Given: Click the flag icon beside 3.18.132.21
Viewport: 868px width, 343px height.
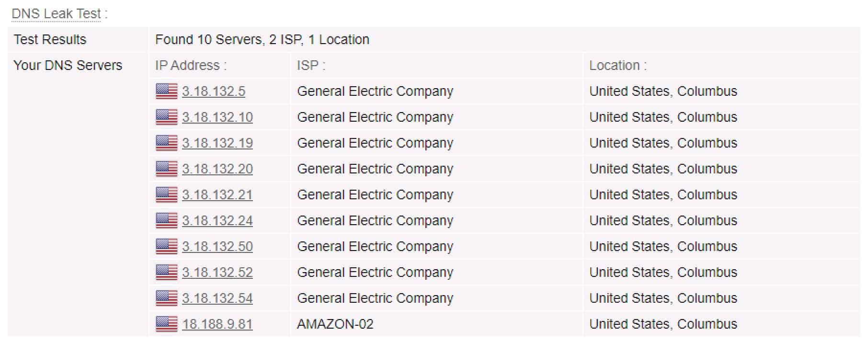Looking at the screenshot, I should 167,194.
